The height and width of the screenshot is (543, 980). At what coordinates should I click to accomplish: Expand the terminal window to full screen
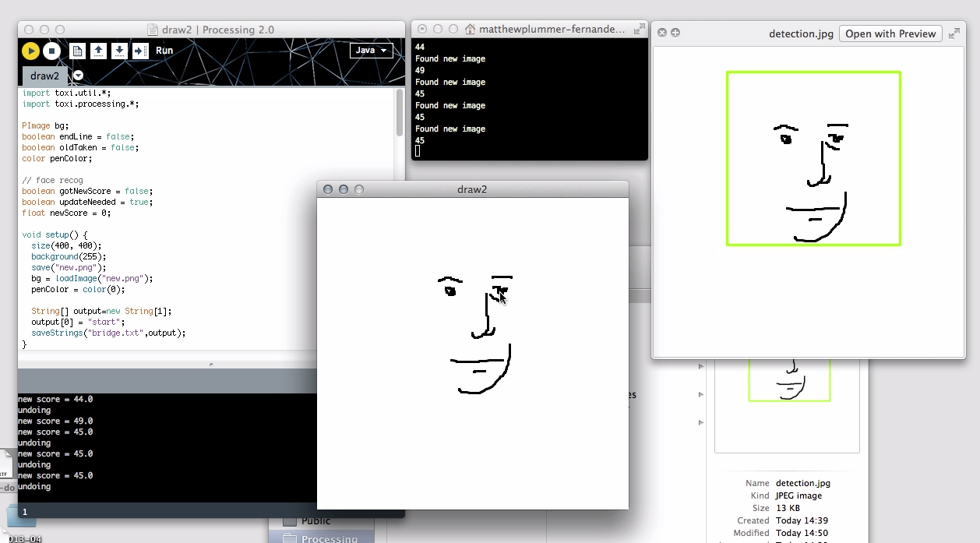click(x=639, y=29)
